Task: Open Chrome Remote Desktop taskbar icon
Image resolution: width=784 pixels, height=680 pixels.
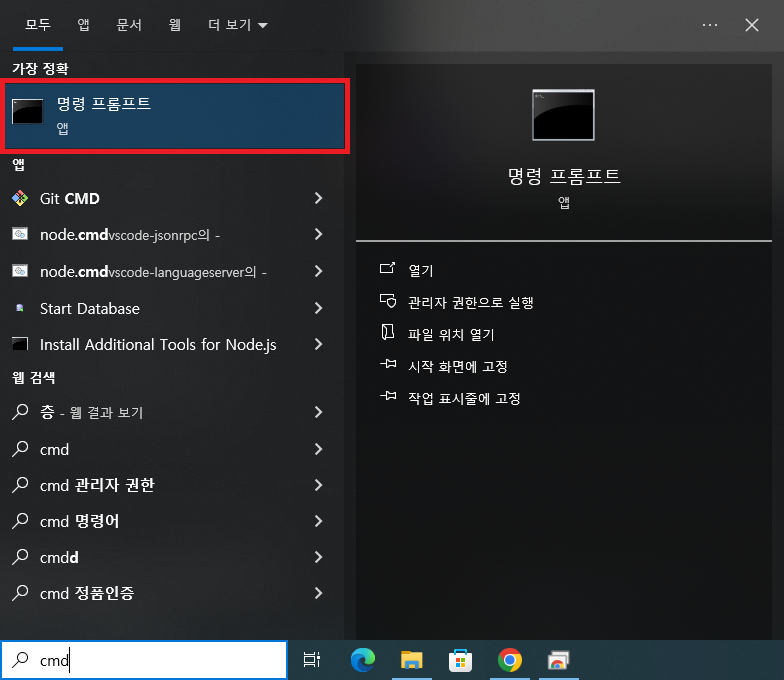Action: tap(558, 660)
